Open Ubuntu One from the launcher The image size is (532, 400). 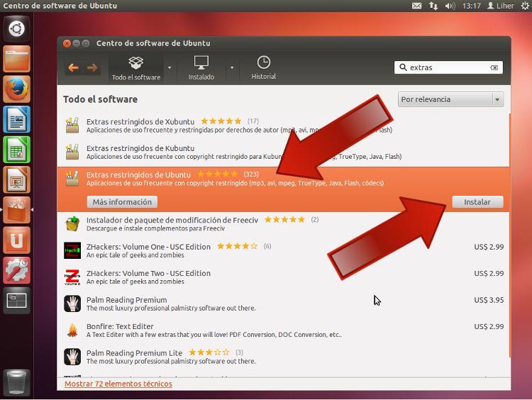click(x=16, y=240)
